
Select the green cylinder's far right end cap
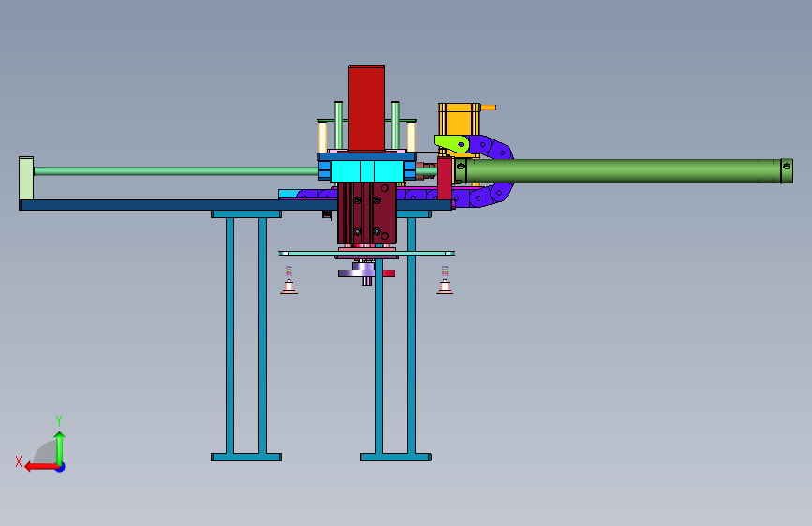pyautogui.click(x=787, y=171)
